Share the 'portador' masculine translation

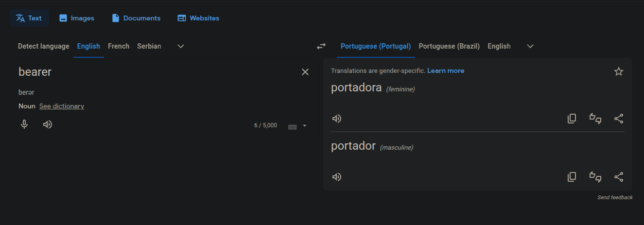619,177
